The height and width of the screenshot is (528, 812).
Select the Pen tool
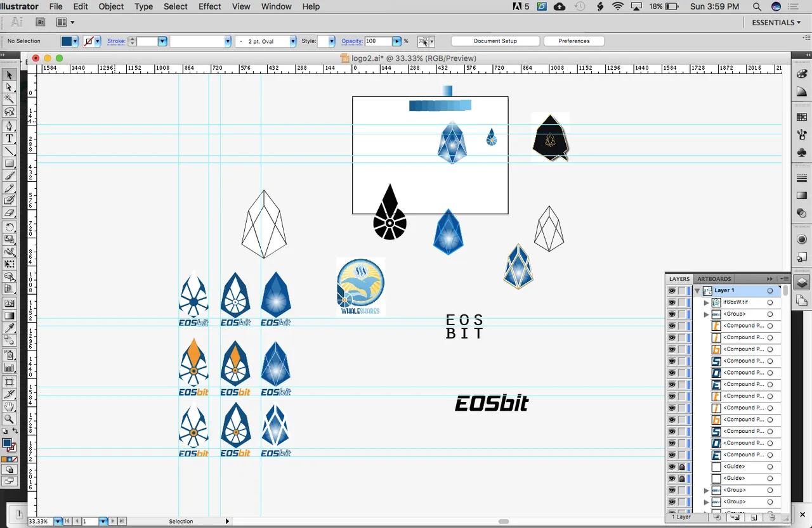(10, 126)
